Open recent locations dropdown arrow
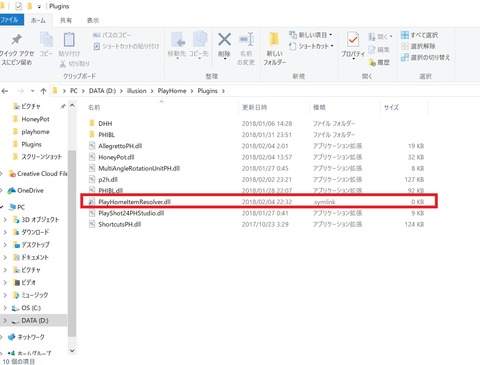Image resolution: width=480 pixels, height=365 pixels. tap(32, 91)
